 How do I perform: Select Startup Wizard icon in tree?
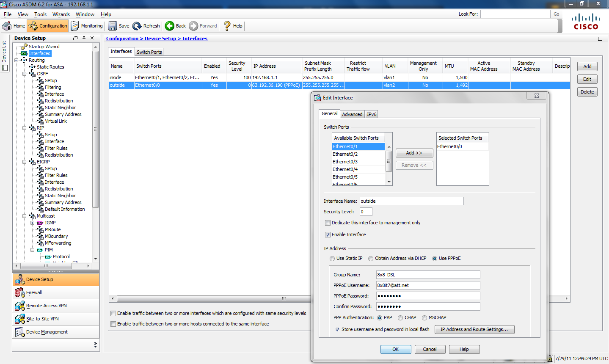point(25,46)
